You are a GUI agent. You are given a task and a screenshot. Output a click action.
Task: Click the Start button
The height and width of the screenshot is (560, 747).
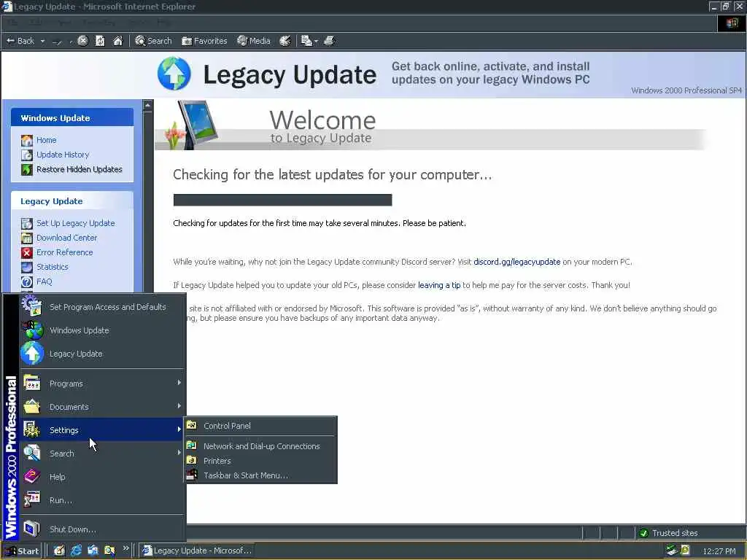[x=22, y=551]
